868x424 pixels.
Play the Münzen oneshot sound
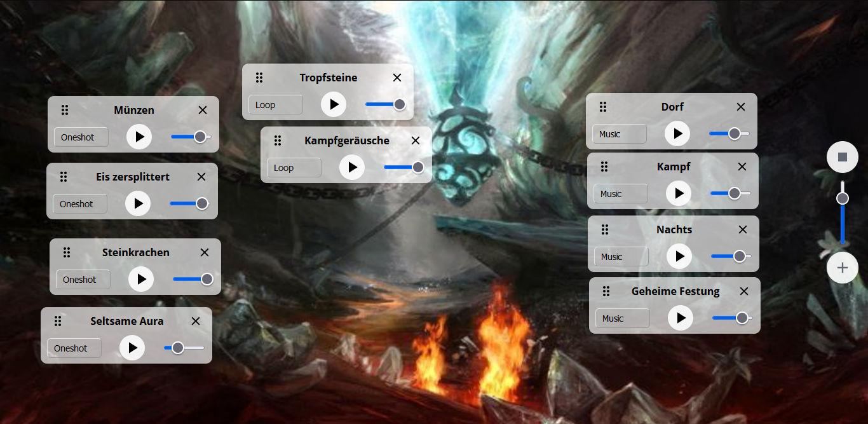tap(139, 137)
